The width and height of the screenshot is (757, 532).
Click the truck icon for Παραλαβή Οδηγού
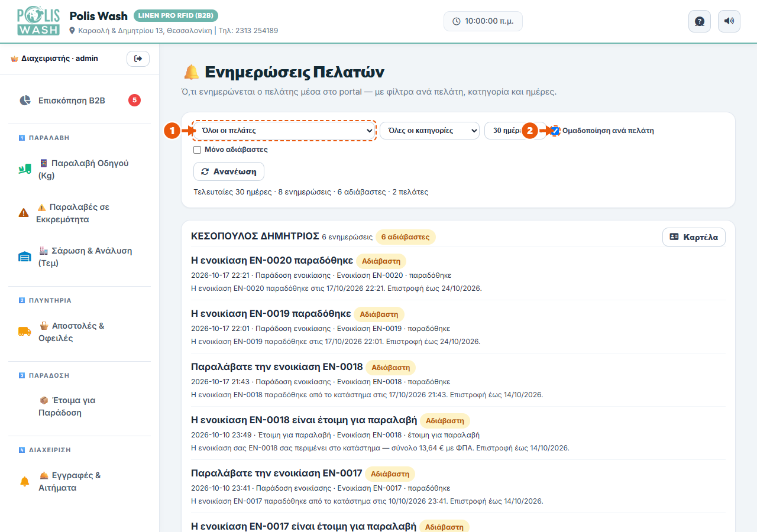(24, 170)
